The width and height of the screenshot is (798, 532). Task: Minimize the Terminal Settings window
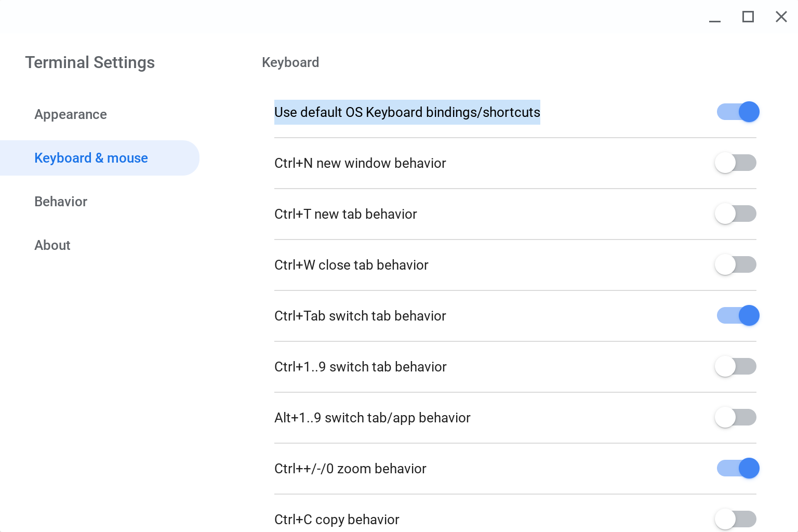(x=715, y=18)
